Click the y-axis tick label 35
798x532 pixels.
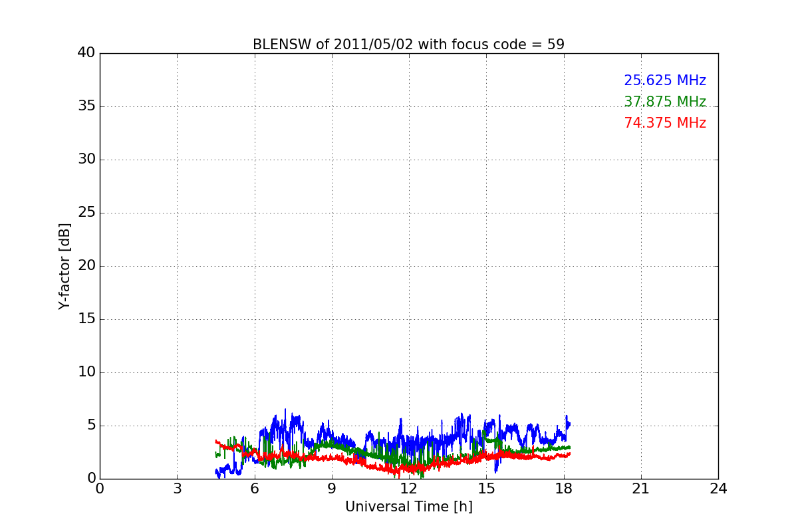point(86,106)
